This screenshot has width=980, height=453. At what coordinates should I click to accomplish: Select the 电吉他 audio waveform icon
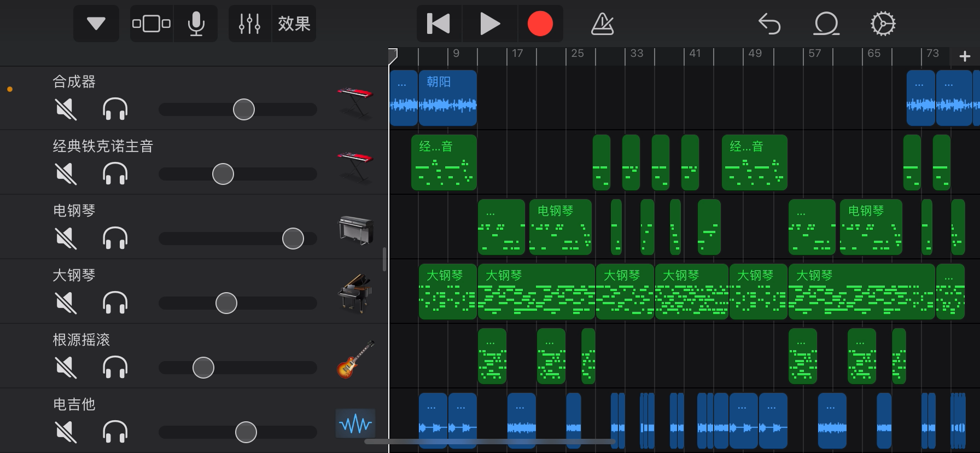tap(355, 423)
